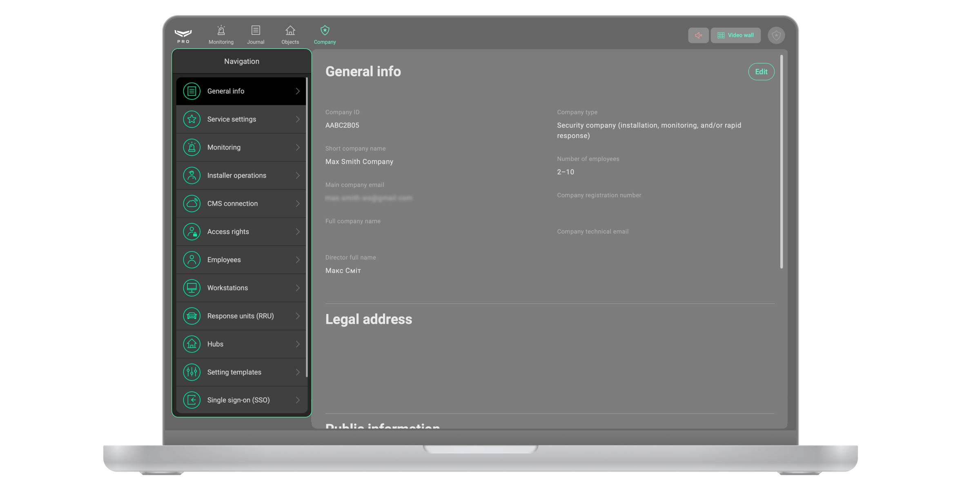The width and height of the screenshot is (980, 490).
Task: Click the company ID AABC2B05
Action: (x=342, y=125)
